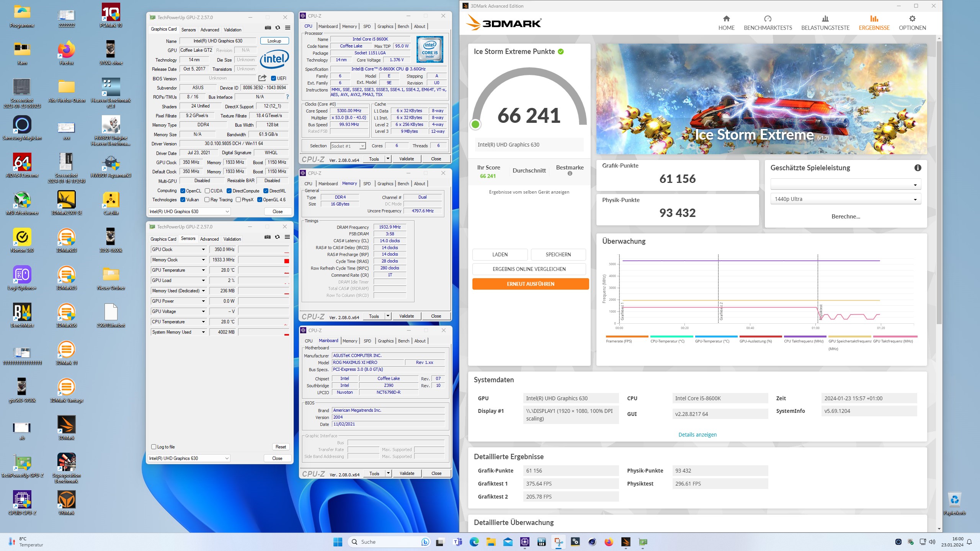
Task: Open AIDA64 Extreme desktop icon
Action: point(22,165)
